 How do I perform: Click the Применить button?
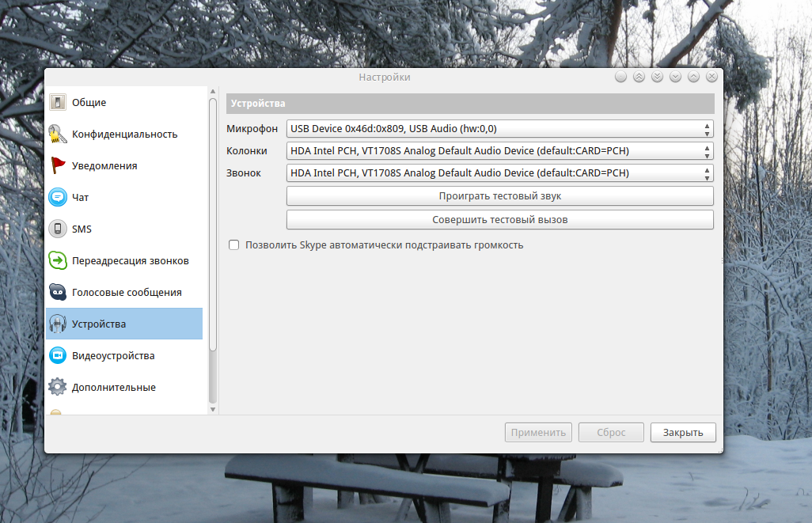tap(538, 432)
